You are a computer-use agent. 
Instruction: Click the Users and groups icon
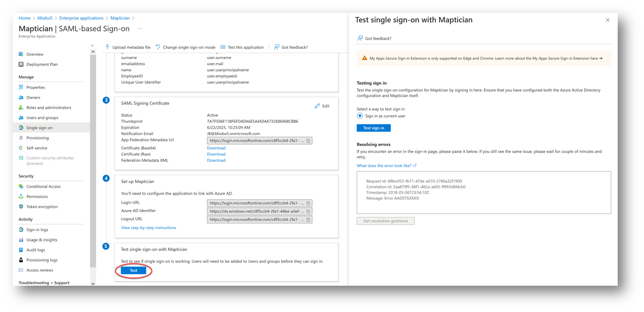pos(21,118)
